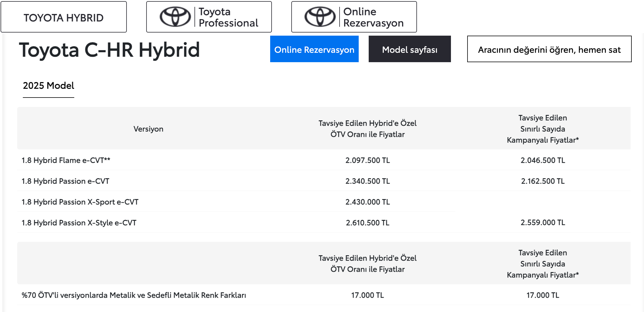Click Aracının değerini öğren, hemen sat
Image resolution: width=644 pixels, height=312 pixels.
click(549, 49)
